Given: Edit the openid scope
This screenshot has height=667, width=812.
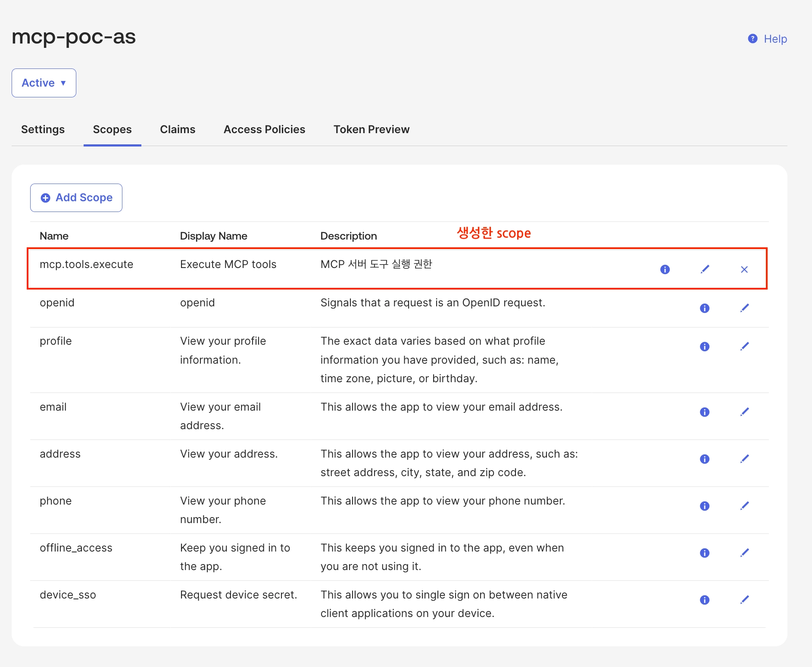Looking at the screenshot, I should [x=744, y=308].
